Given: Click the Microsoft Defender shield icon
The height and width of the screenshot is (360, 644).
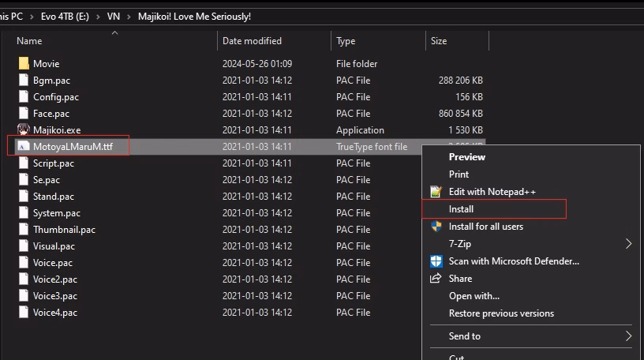Looking at the screenshot, I should (436, 261).
